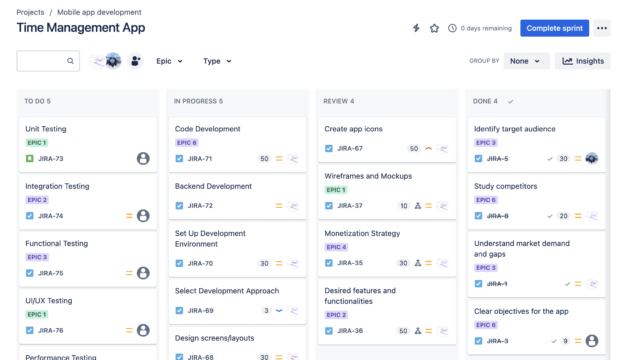Click the task checkbox icon on JIRA-74

[x=30, y=216]
